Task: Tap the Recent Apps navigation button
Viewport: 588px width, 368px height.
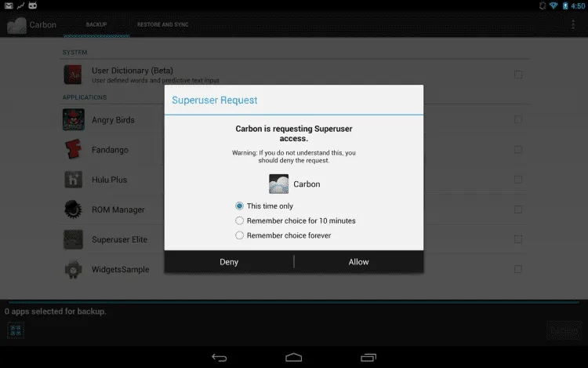Action: tap(368, 358)
